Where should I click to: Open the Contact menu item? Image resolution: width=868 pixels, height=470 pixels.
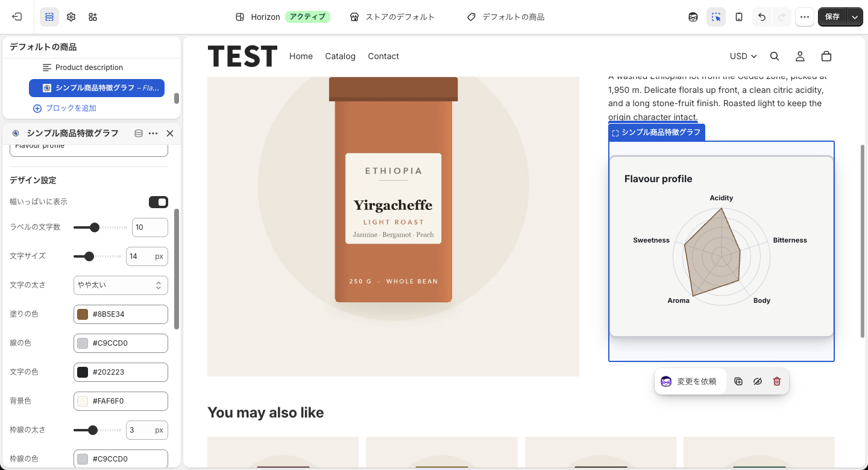(383, 56)
